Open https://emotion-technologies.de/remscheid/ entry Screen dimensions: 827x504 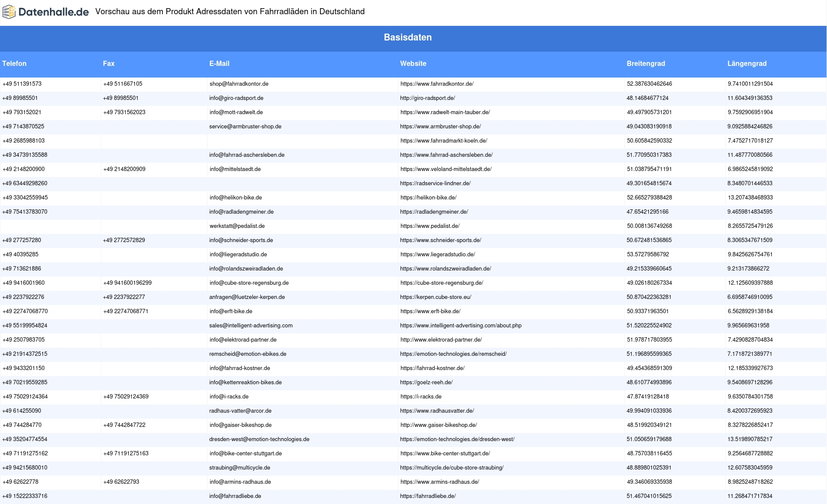tap(454, 354)
